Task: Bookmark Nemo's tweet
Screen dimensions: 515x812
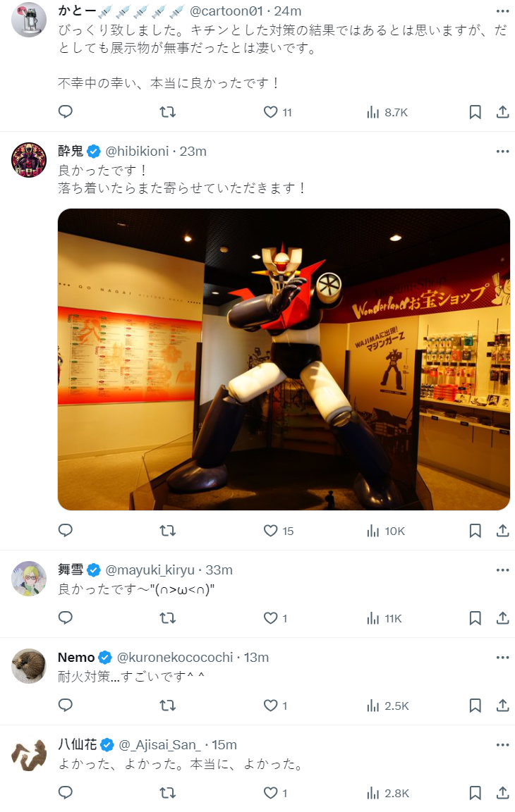Action: (475, 706)
